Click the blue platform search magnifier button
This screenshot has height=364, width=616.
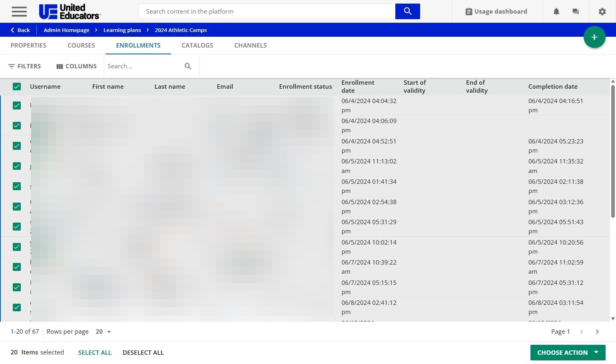click(x=407, y=11)
